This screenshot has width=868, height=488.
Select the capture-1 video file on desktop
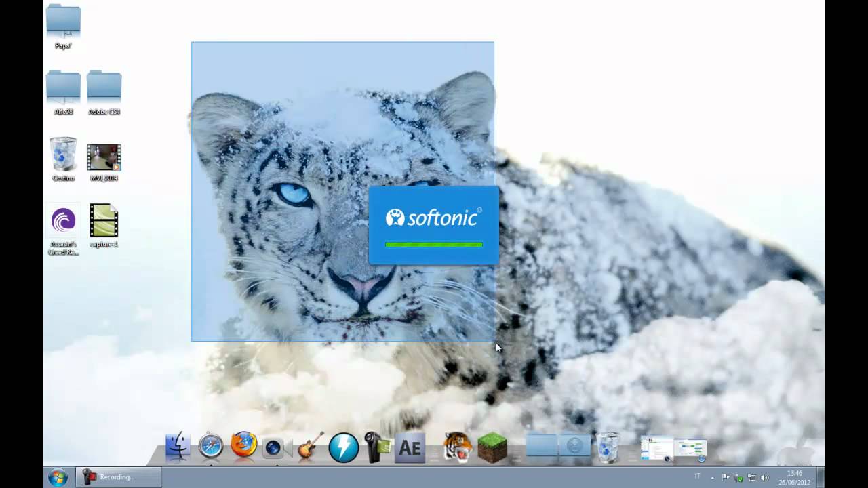point(104,226)
